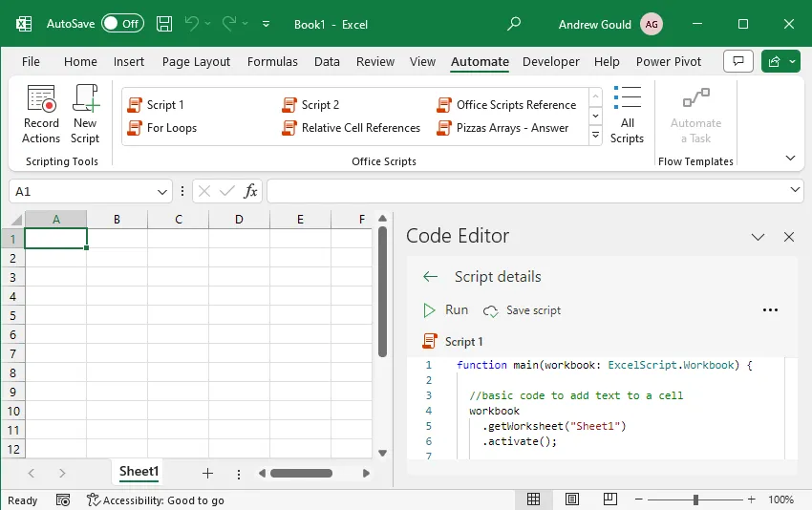This screenshot has width=812, height=510.
Task: Switch to the Power Pivot tab
Action: click(669, 62)
